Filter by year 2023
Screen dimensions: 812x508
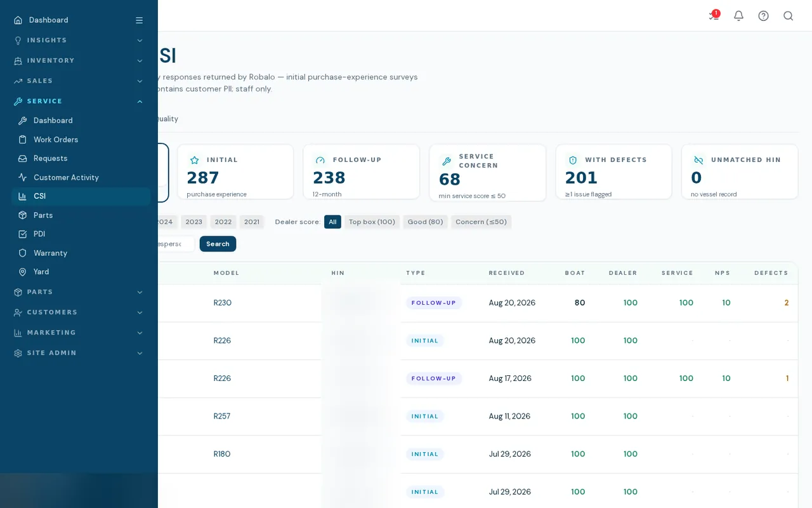point(193,222)
